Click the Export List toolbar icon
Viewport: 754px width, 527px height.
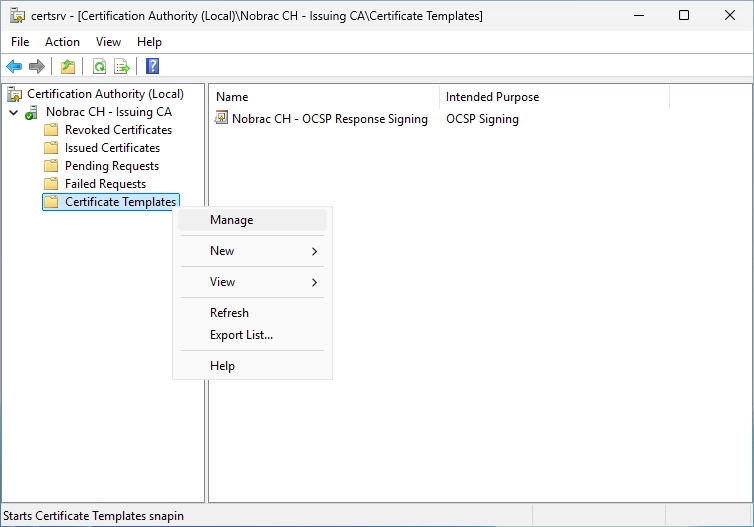point(122,66)
